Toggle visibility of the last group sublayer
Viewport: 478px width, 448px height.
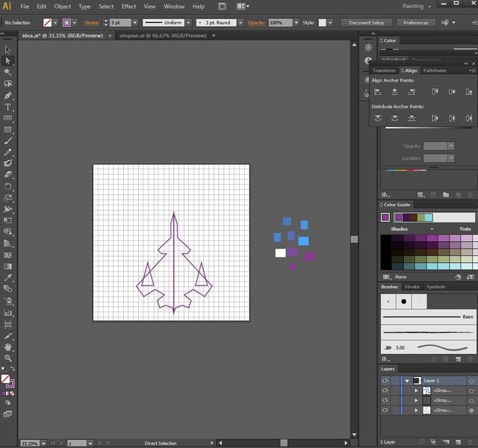pos(385,410)
